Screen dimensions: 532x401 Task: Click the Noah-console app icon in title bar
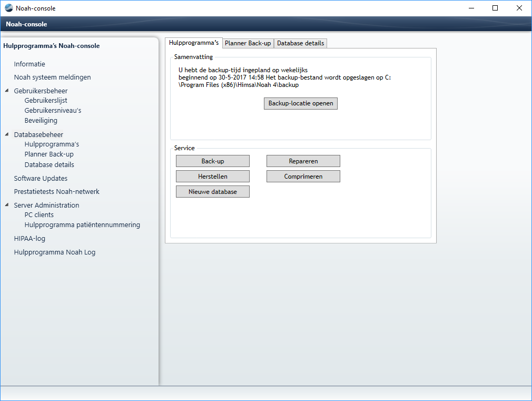click(x=9, y=8)
